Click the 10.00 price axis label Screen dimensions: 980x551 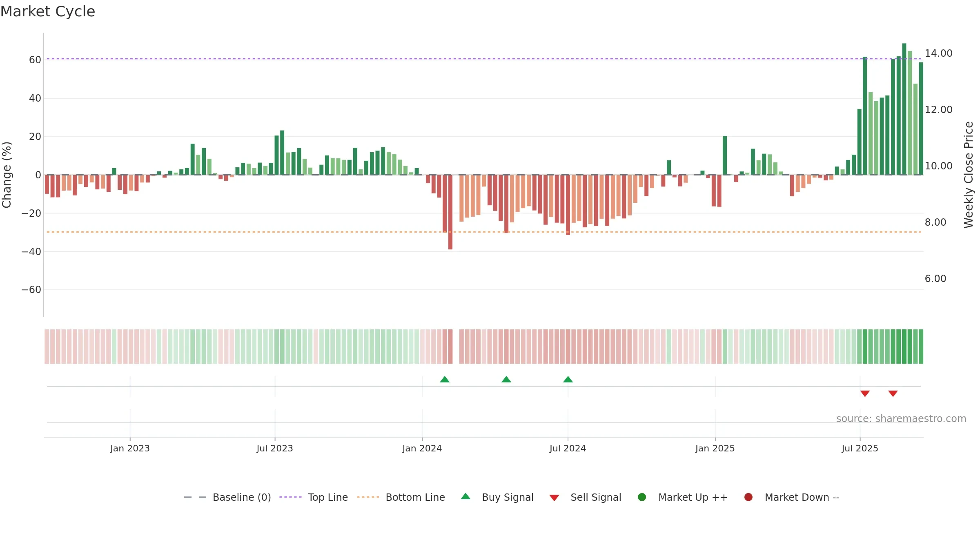click(938, 166)
